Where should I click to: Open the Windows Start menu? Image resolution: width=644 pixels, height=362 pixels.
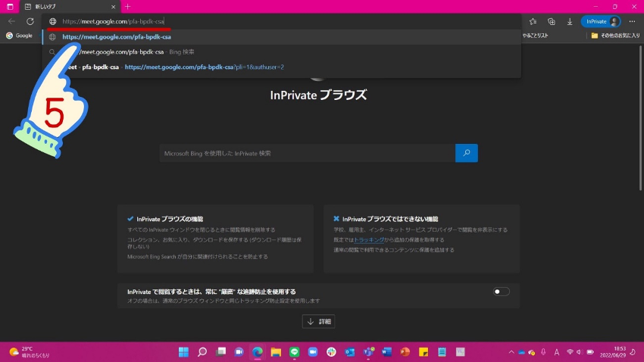pos(183,351)
